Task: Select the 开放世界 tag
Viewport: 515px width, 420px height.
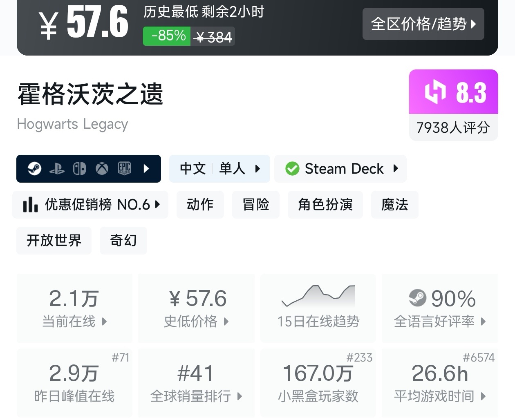Action: click(x=54, y=241)
